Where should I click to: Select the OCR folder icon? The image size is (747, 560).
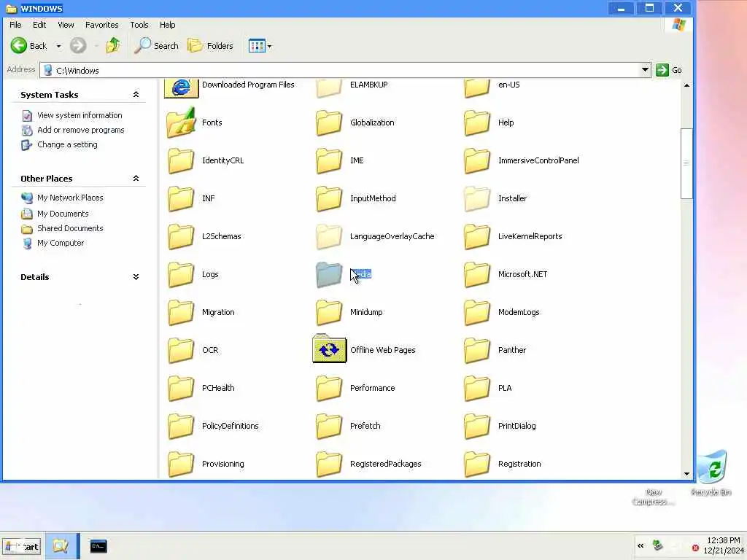click(181, 350)
